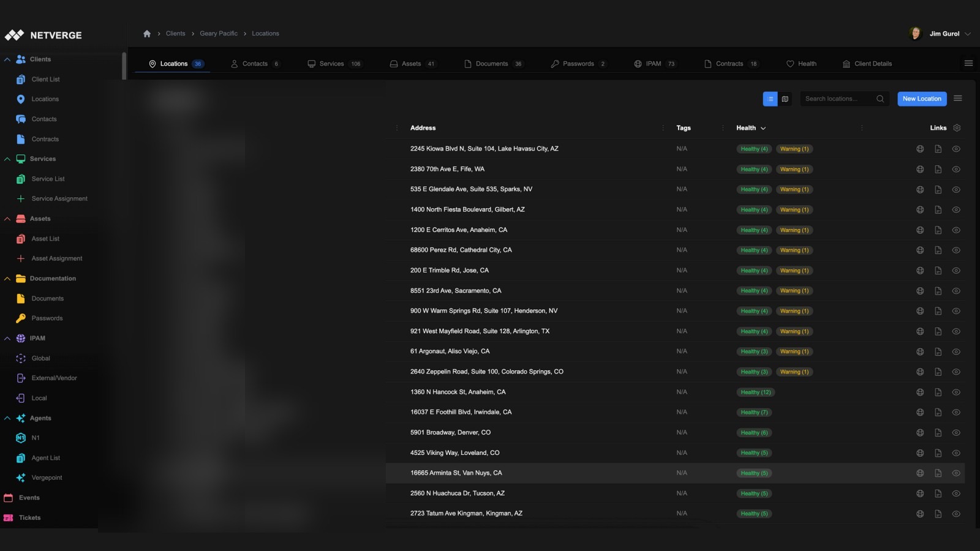Collapse the IPAM sidebar group
This screenshot has width=980, height=551.
[x=7, y=339]
